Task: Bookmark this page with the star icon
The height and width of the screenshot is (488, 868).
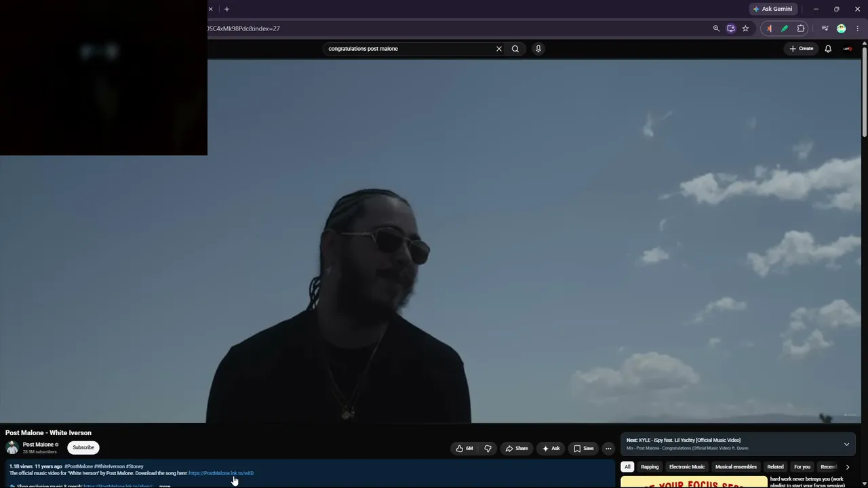Action: [x=745, y=28]
